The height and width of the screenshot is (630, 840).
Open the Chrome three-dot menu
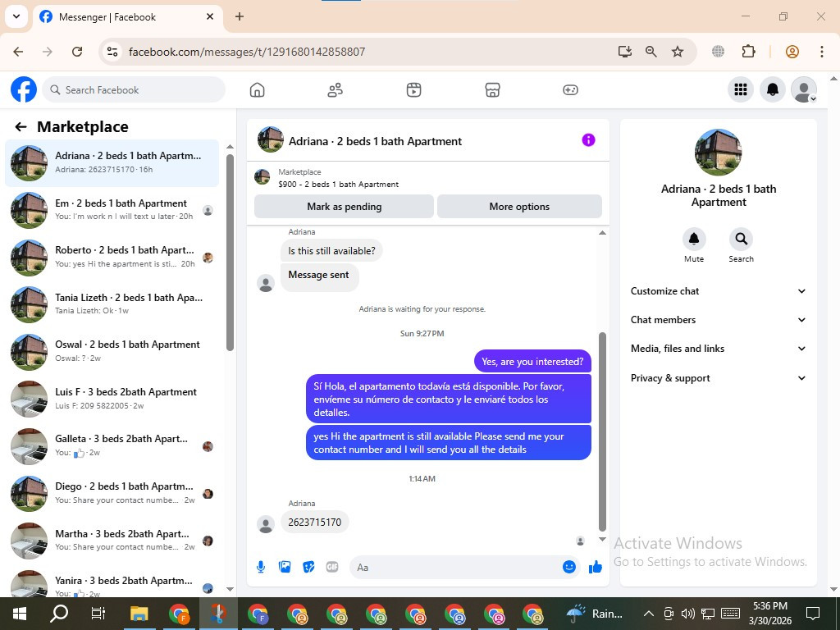821,52
